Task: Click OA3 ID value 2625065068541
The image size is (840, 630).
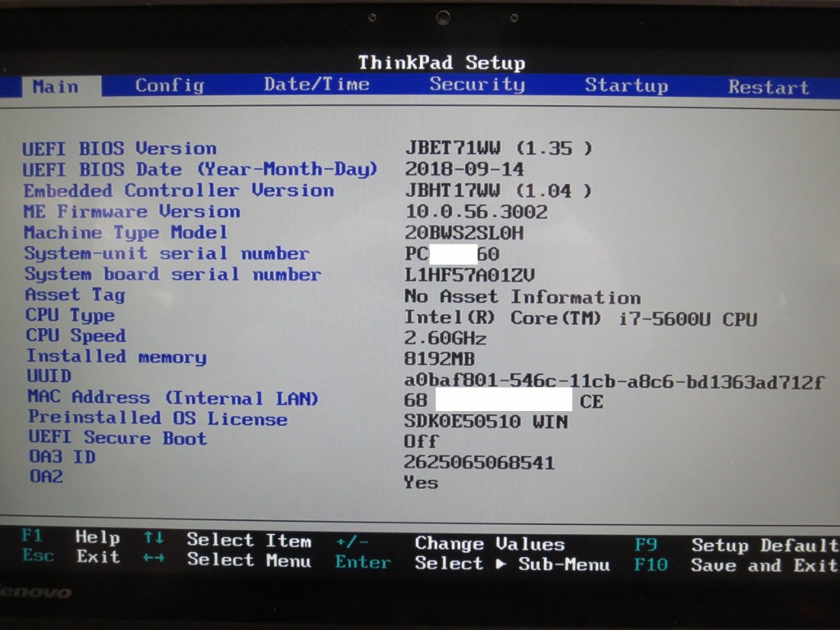Action: pos(479,463)
